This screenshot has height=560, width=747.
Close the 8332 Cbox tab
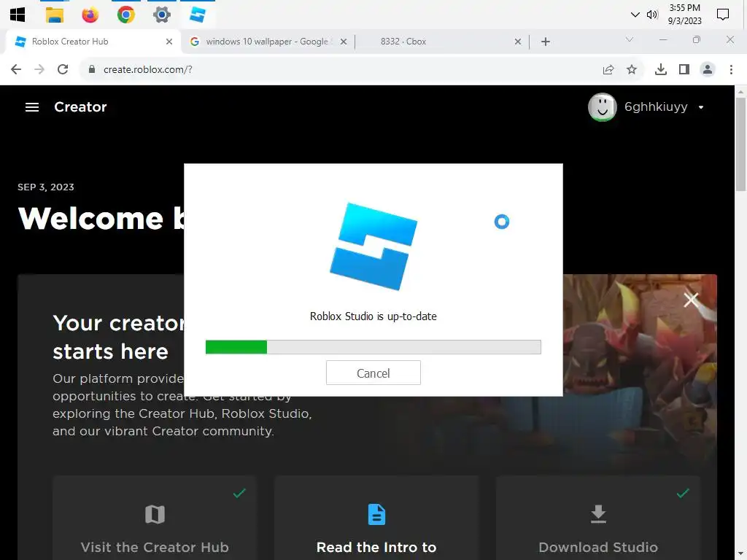click(518, 42)
